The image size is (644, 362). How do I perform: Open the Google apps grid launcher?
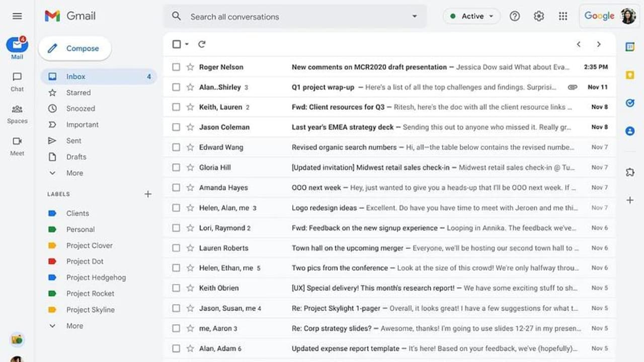tap(563, 16)
